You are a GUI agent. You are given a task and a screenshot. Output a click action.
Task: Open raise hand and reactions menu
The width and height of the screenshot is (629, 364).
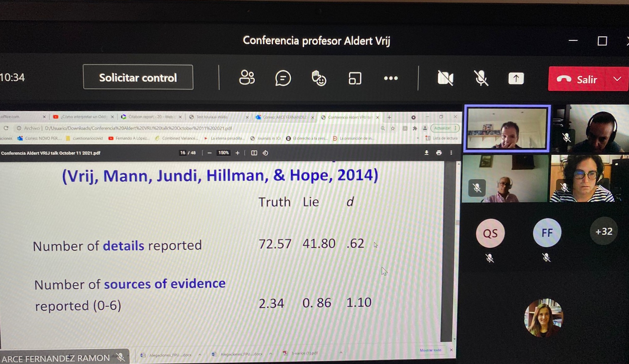point(319,78)
